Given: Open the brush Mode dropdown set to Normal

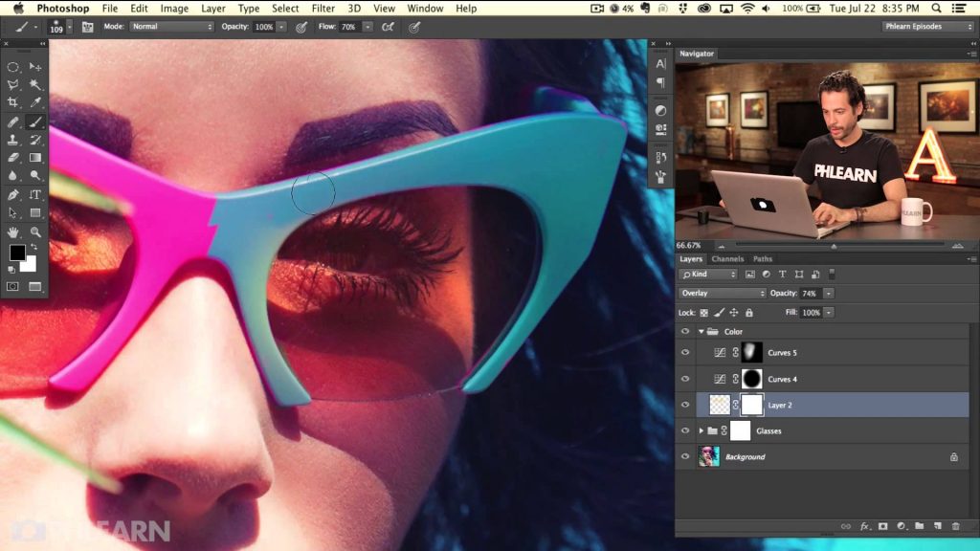Looking at the screenshot, I should pos(171,27).
